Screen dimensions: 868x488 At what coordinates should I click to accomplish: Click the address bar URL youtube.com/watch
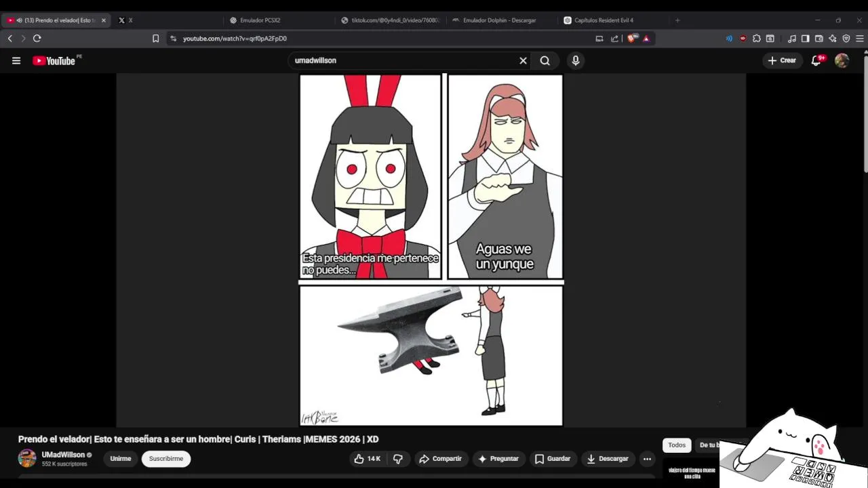point(235,39)
